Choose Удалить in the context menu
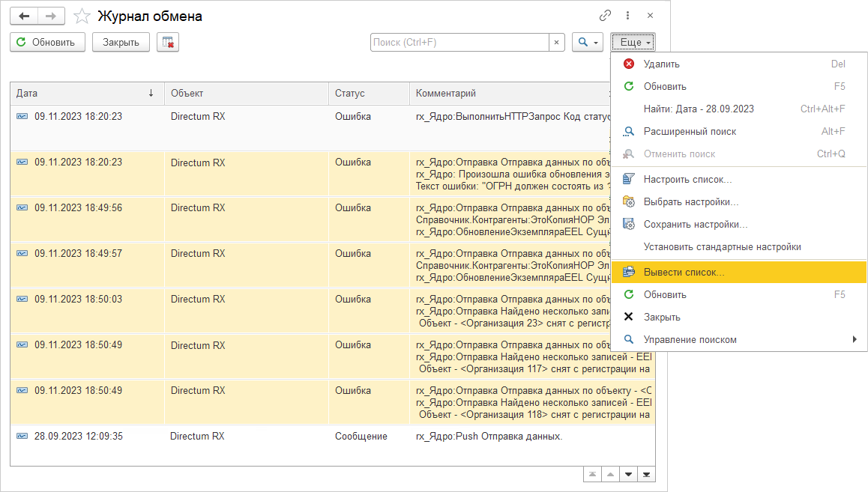This screenshot has height=492, width=868. [x=661, y=64]
